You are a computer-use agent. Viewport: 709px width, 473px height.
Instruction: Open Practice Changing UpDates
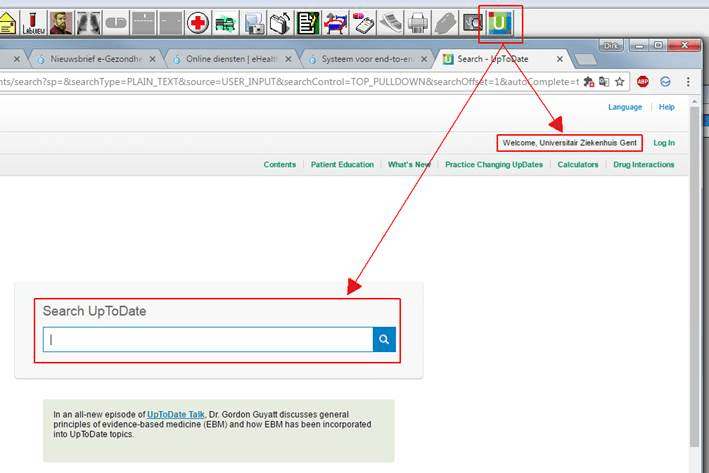[494, 165]
